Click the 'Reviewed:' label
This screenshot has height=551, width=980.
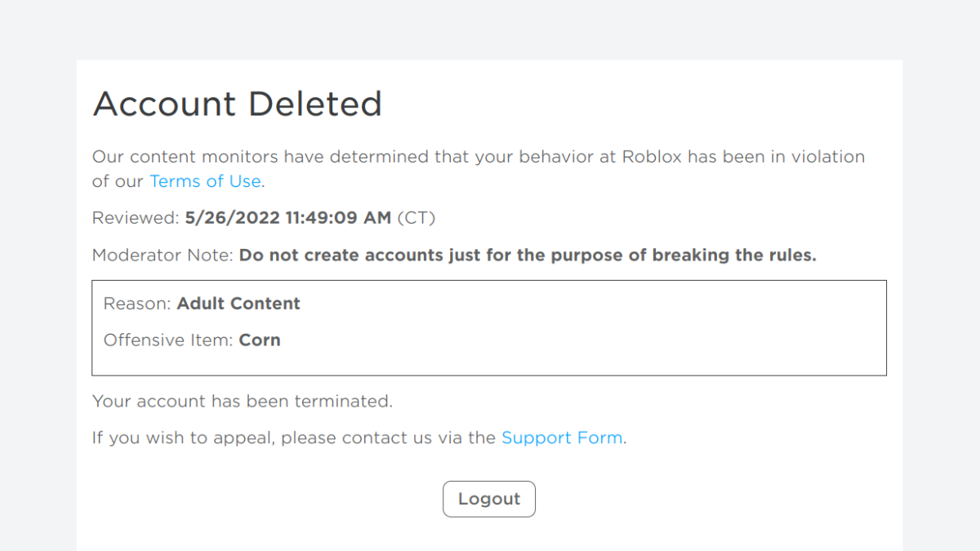coord(136,218)
